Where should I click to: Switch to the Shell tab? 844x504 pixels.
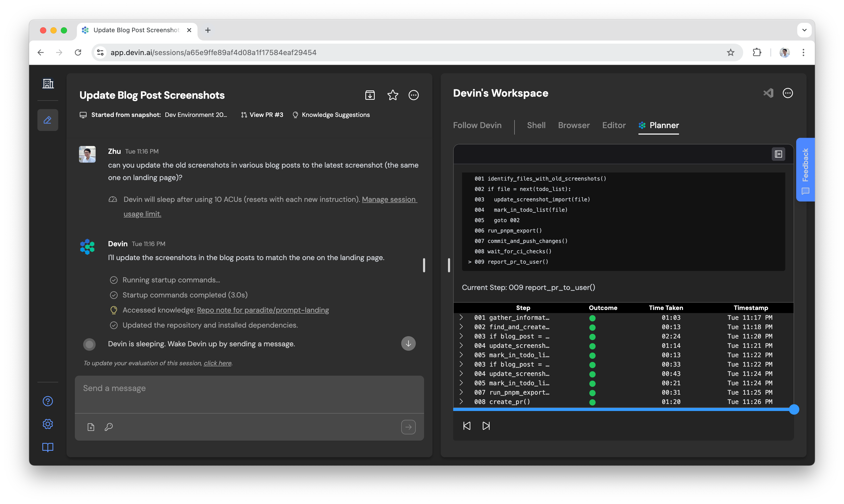[x=536, y=125]
